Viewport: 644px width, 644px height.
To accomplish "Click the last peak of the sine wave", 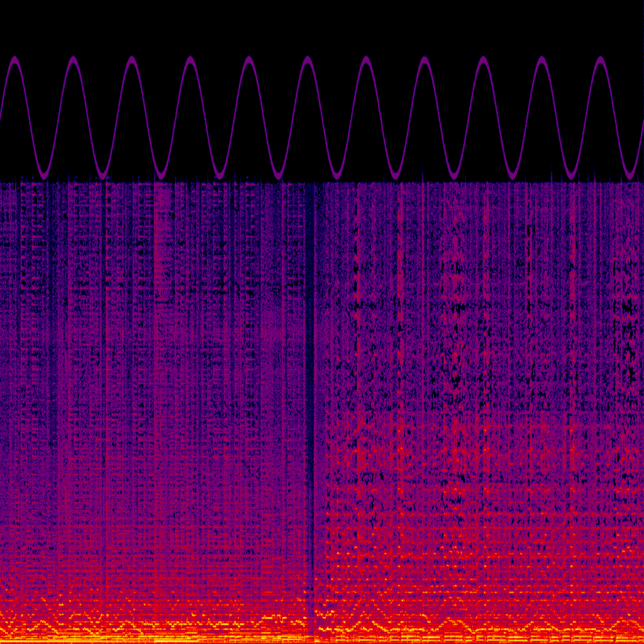I will point(601,59).
